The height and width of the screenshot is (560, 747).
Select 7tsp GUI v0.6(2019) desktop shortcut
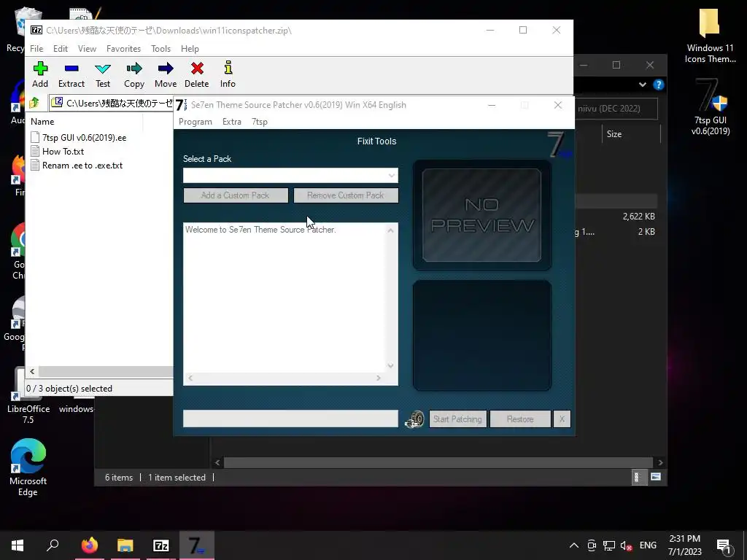coord(711,107)
